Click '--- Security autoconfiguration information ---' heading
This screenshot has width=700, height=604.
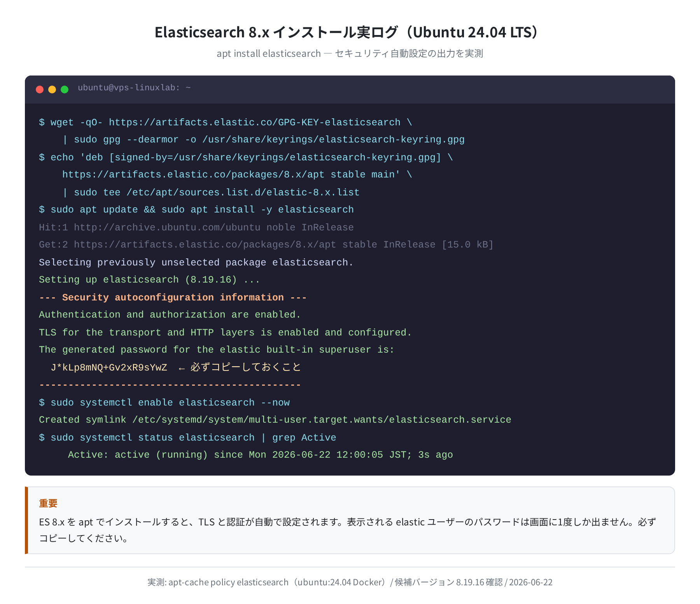[x=173, y=297]
